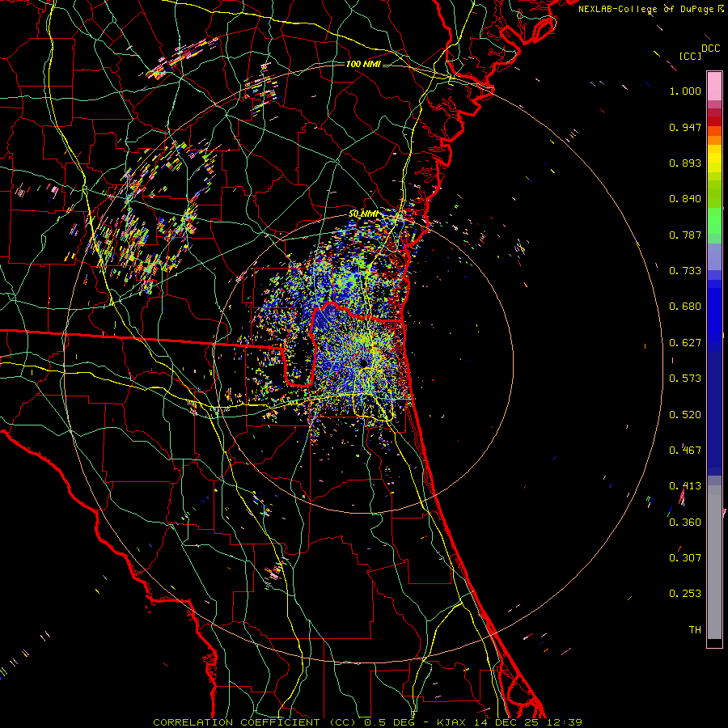Image resolution: width=728 pixels, height=728 pixels.
Task: Click the 0.5 DEG elevation text
Action: coord(389,722)
